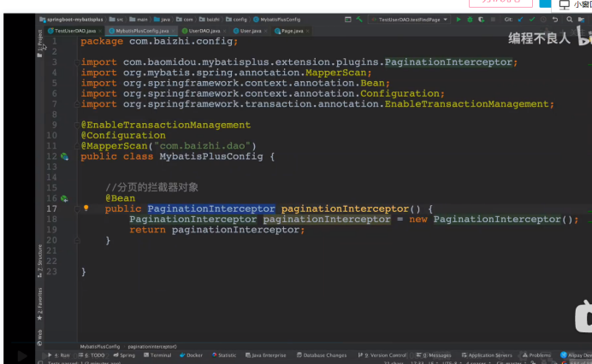592x364 pixels.
Task: Click baizhi folder in navigation breadcrumb
Action: pos(210,20)
